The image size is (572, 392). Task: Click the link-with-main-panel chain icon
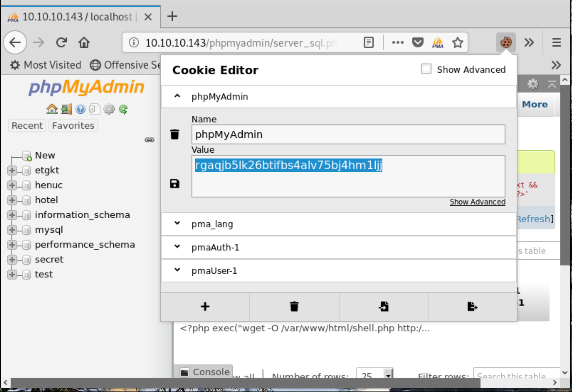coord(149,140)
